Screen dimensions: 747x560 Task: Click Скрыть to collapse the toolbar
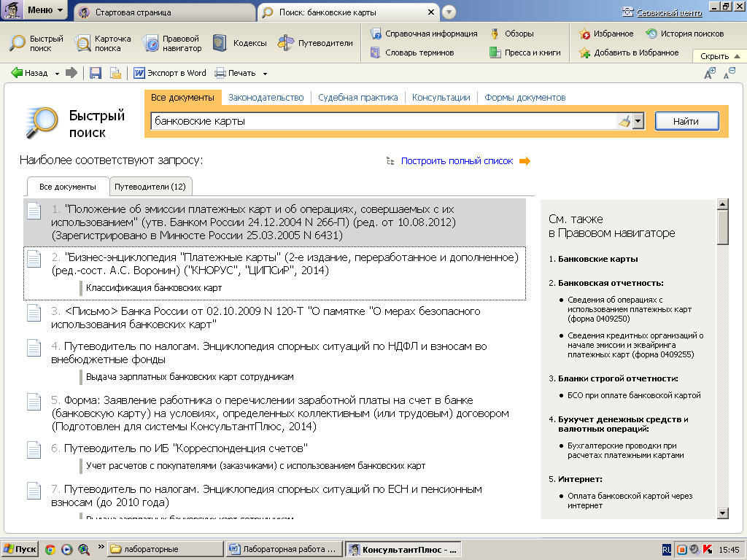(x=719, y=55)
